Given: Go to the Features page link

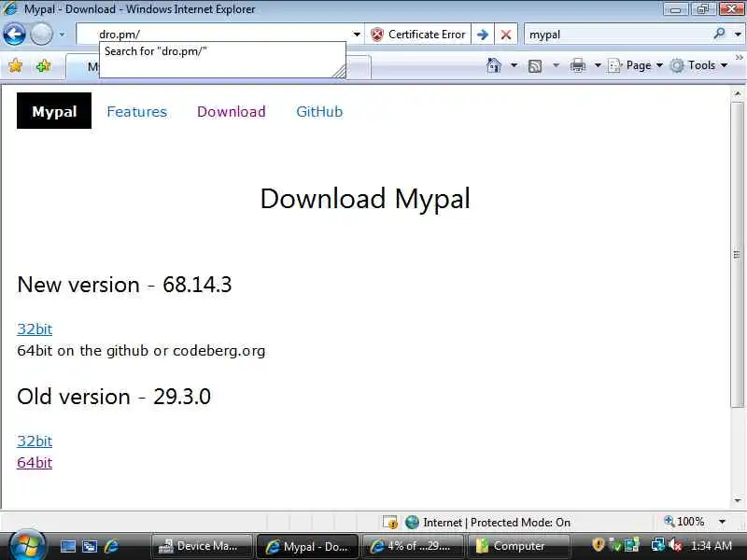Looking at the screenshot, I should click(136, 111).
